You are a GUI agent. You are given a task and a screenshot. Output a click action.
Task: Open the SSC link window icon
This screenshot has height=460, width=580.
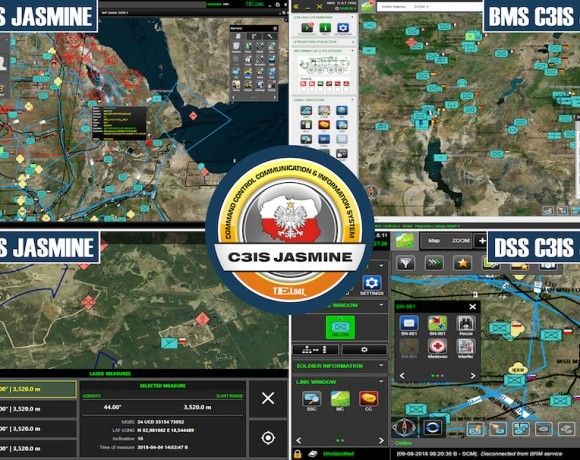[x=311, y=398]
